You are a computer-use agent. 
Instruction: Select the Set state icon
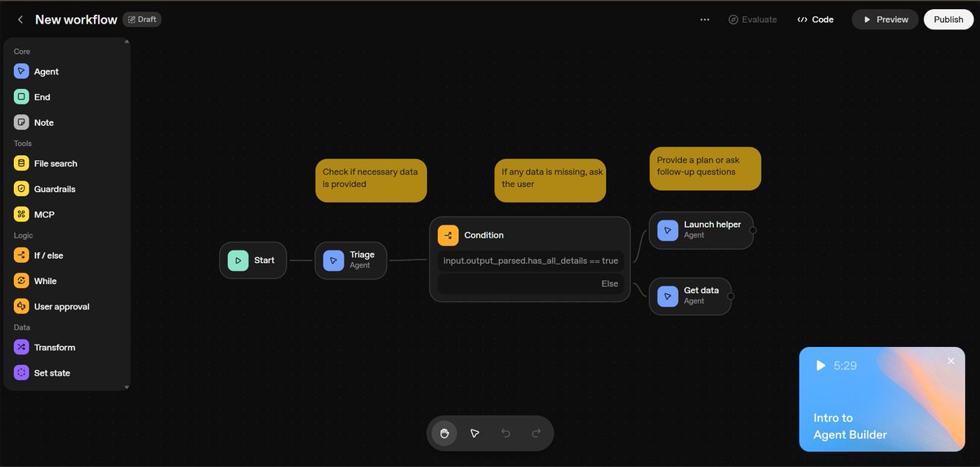pyautogui.click(x=21, y=372)
